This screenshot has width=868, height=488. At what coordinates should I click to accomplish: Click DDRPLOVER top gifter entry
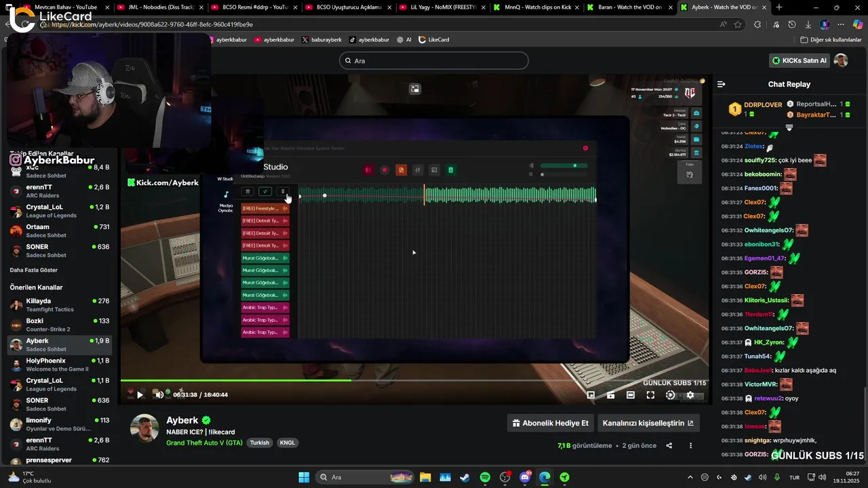[755, 108]
